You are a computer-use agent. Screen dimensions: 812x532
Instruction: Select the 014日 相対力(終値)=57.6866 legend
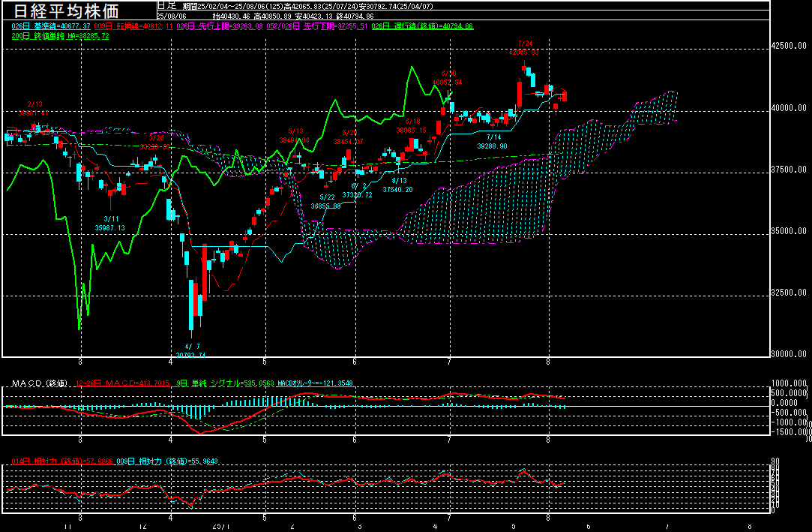[x=62, y=461]
